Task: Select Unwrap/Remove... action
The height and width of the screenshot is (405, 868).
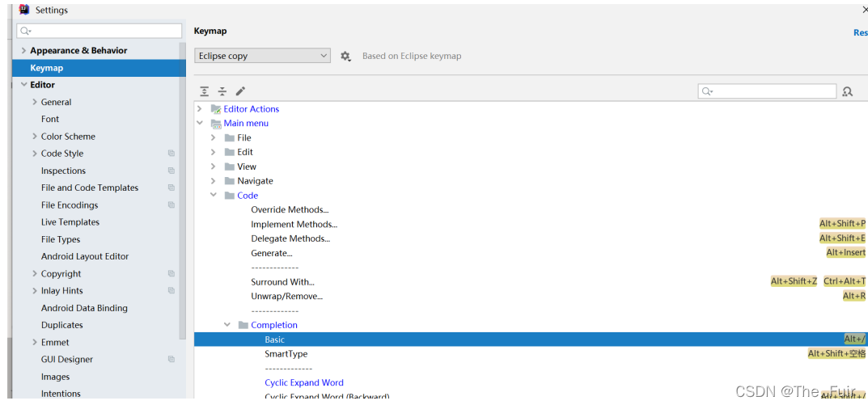Action: point(286,296)
